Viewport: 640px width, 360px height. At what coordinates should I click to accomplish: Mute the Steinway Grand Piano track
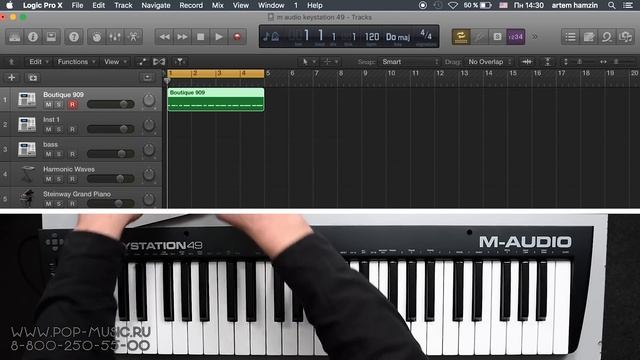[x=48, y=203]
